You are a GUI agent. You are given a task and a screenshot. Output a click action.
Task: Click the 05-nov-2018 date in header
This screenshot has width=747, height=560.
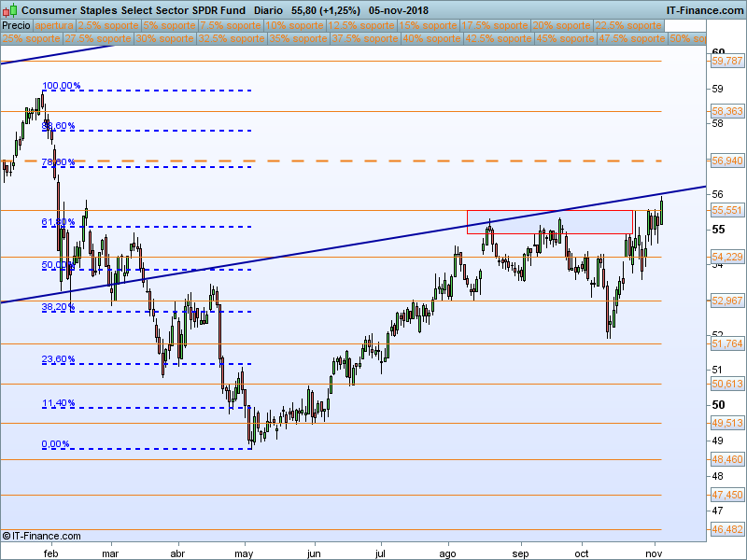[x=399, y=10]
